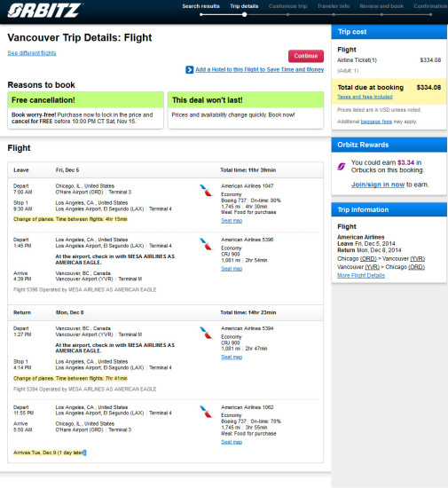Click Join/sign in now link
This screenshot has width=448, height=488.
pos(378,185)
